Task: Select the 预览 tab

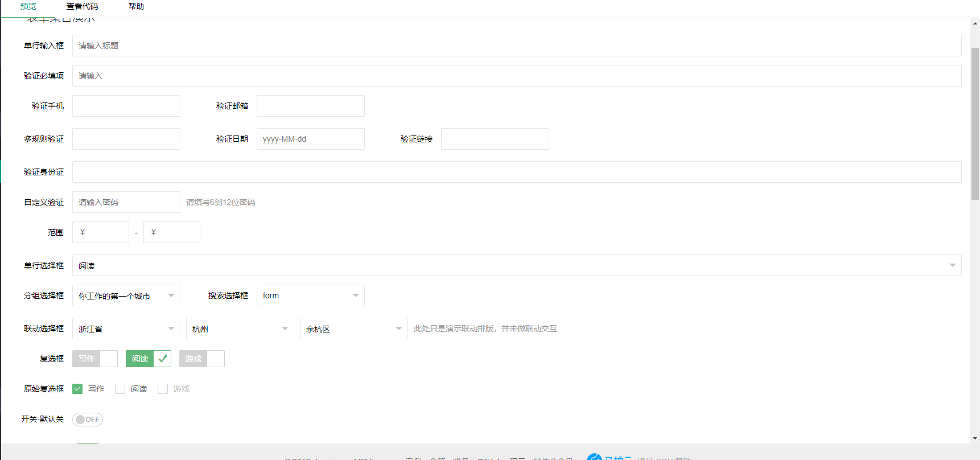Action: 28,7
